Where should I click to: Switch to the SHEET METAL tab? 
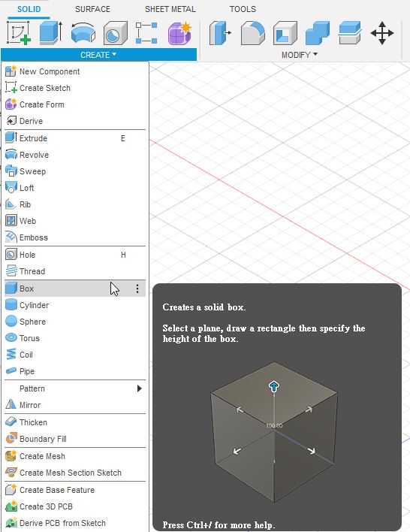(170, 9)
